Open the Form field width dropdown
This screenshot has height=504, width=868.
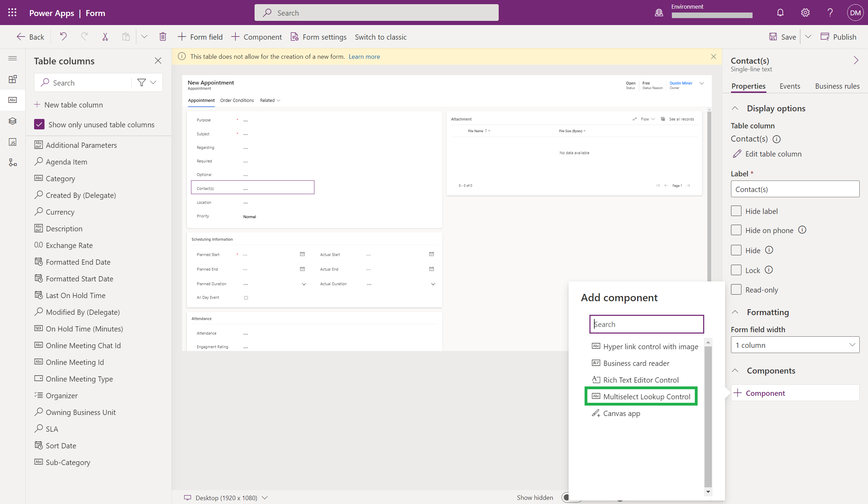point(795,345)
